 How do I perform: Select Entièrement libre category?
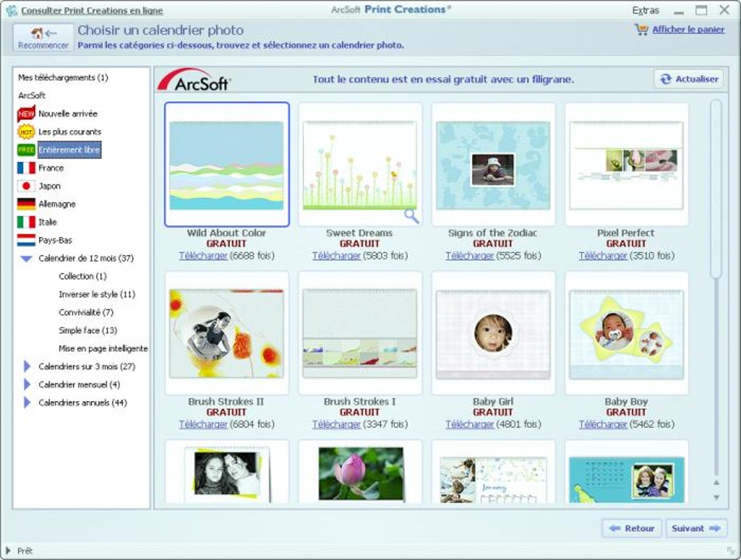point(69,150)
